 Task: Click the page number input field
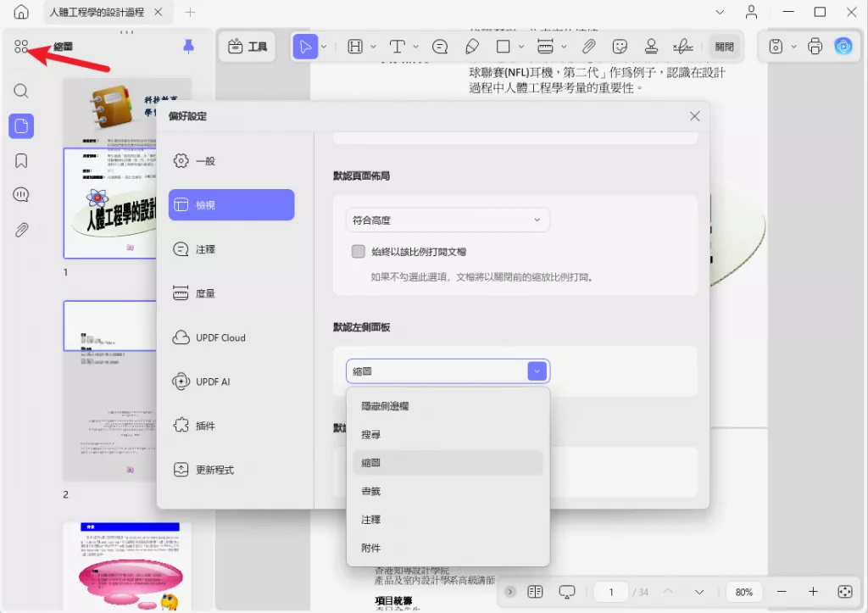pyautogui.click(x=611, y=592)
